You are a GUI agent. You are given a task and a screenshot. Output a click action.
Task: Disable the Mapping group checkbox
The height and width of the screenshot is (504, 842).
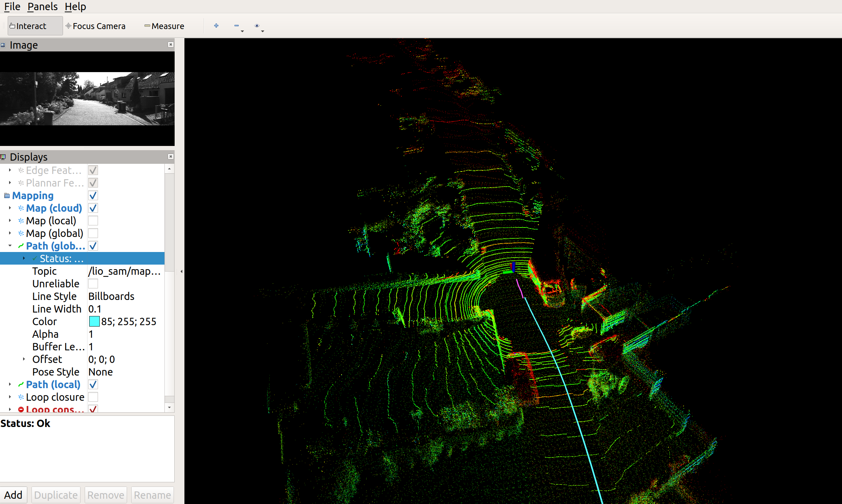93,196
